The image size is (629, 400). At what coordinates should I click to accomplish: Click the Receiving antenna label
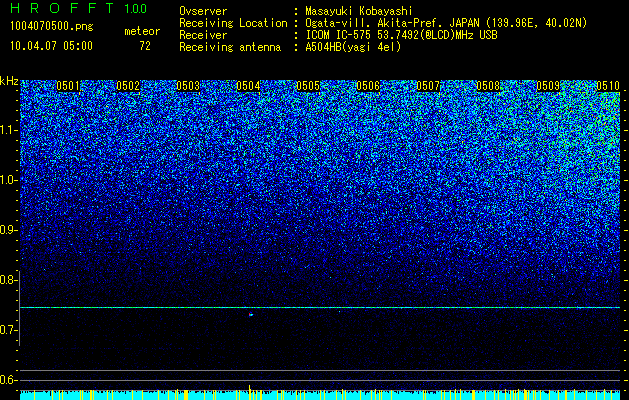coord(230,47)
